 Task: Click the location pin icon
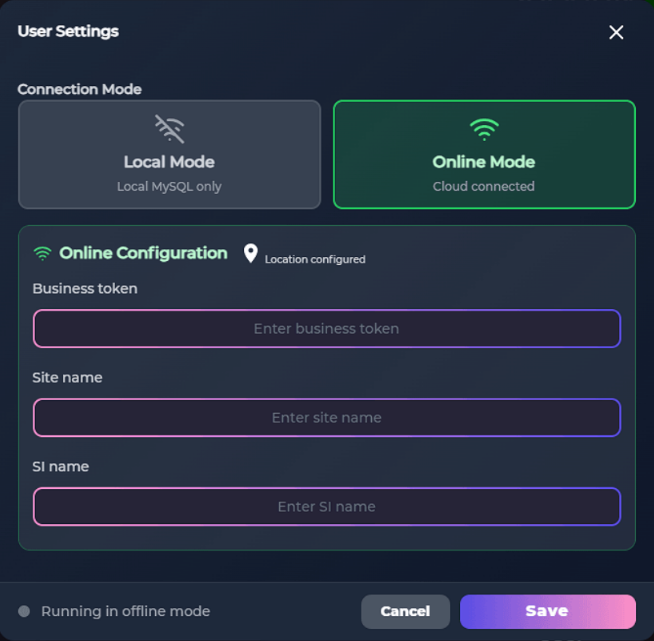click(251, 254)
